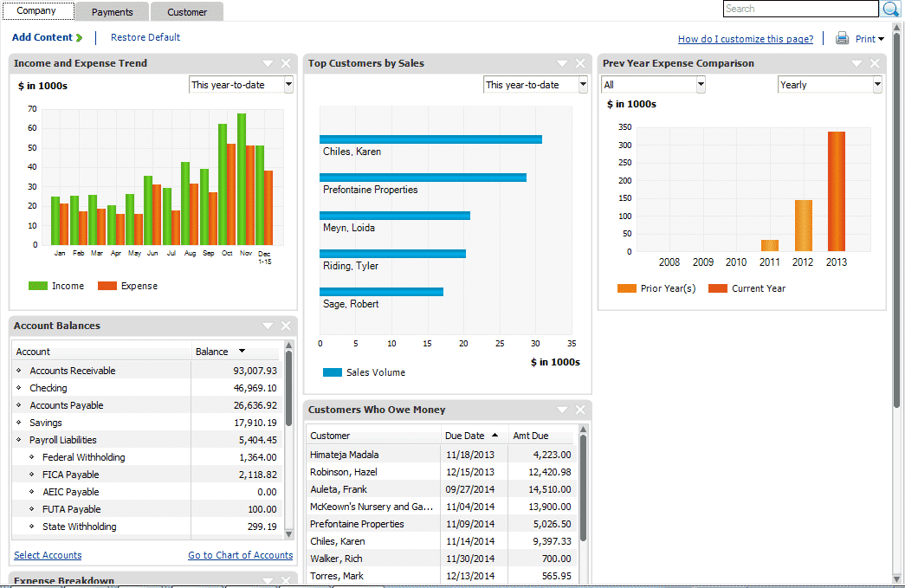The width and height of the screenshot is (905, 588).
Task: Click the diamond icon beside FICA Payable
Action: [x=32, y=475]
